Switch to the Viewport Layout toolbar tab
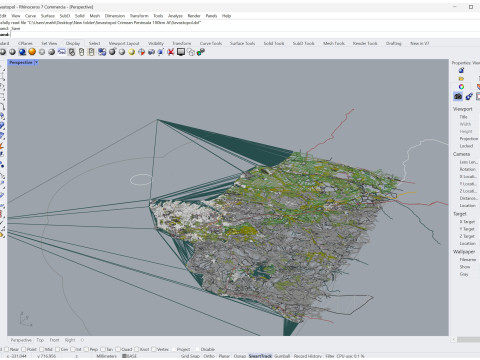Viewport: 480px width, 360px height. [x=124, y=43]
